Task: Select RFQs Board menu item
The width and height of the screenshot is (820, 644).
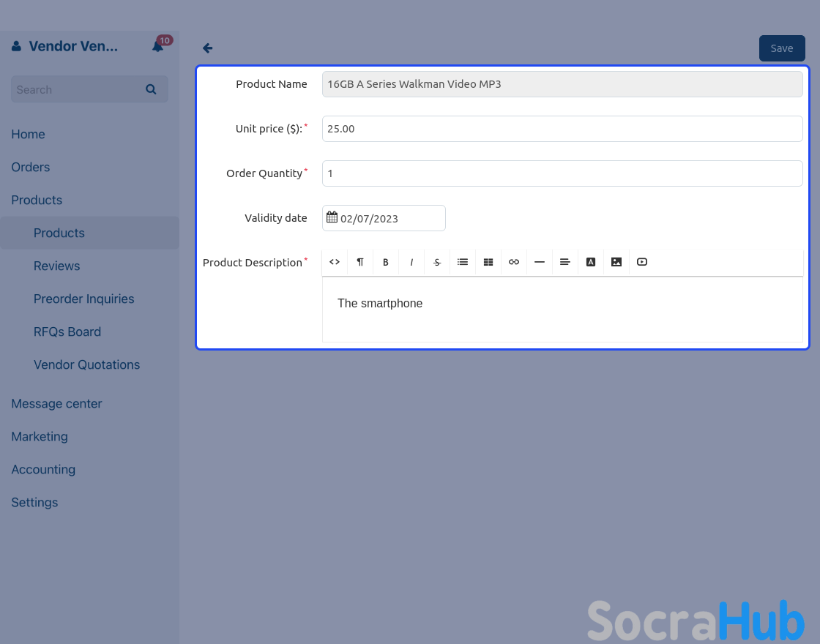Action: click(67, 332)
